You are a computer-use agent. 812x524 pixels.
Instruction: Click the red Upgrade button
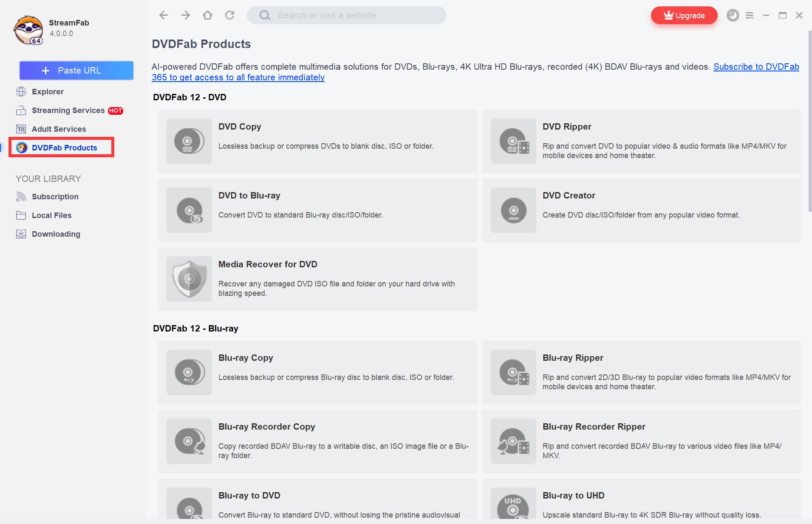[684, 15]
